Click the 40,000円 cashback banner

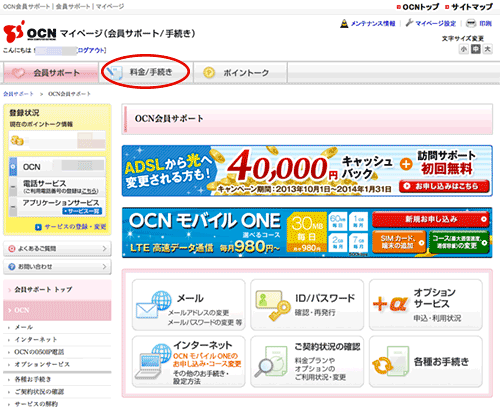307,171
